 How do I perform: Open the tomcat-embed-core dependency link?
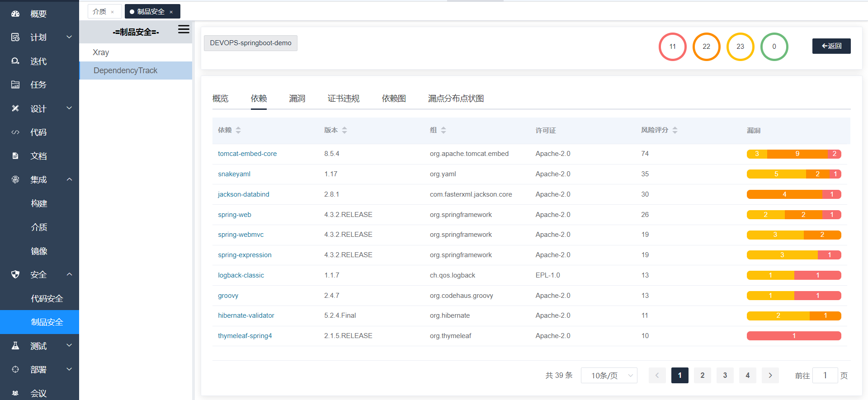tap(247, 154)
